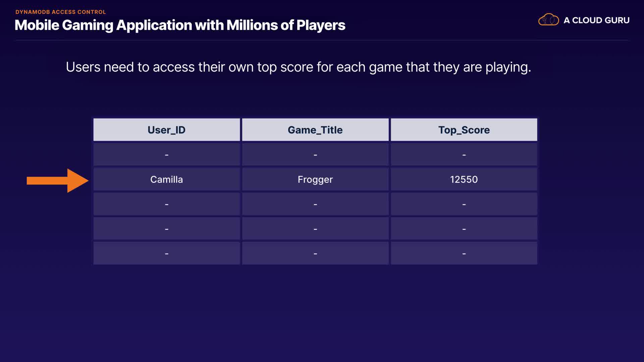Click the Mobile Gaming Application slide title
Screen dimensions: 644x362
(x=180, y=25)
